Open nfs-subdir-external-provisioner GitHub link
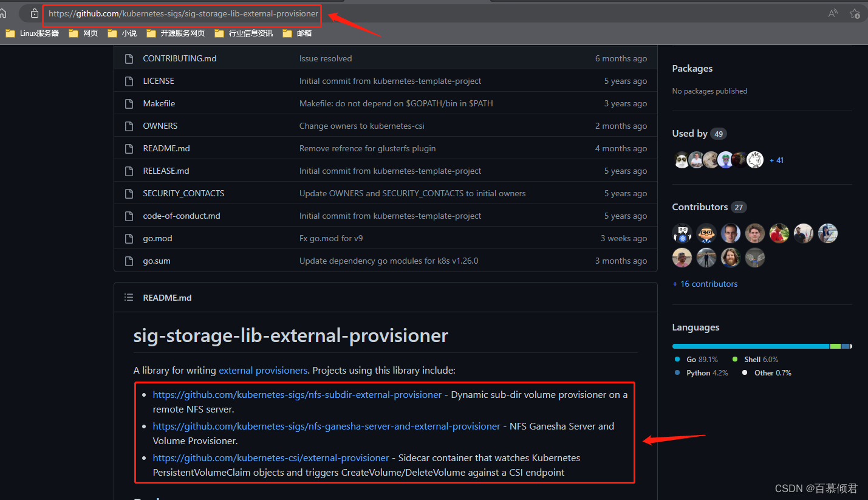This screenshot has width=868, height=500. point(297,394)
